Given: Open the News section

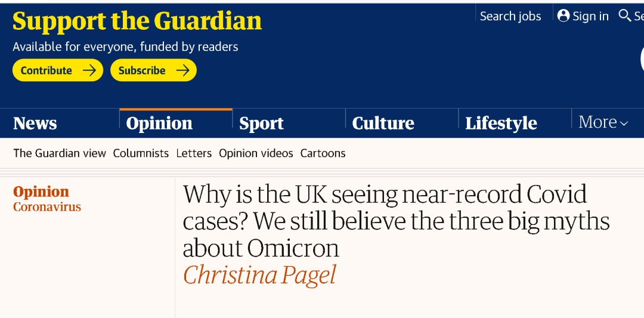Looking at the screenshot, I should point(35,124).
